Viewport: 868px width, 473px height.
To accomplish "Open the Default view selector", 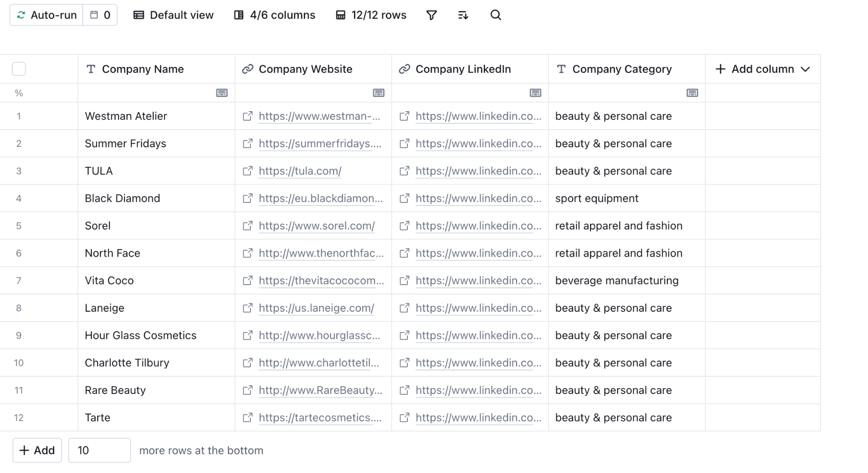I will [x=173, y=15].
